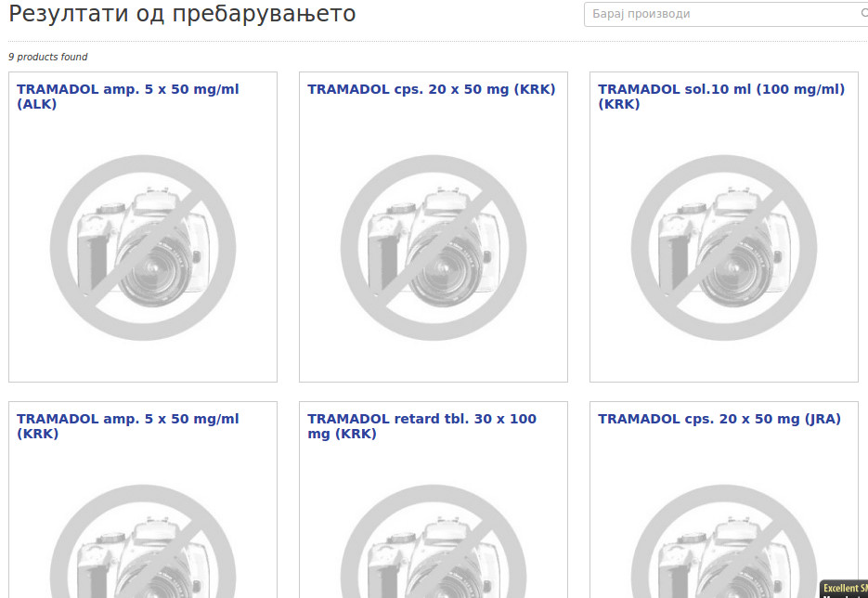868x598 pixels.
Task: Click the placeholder image for TRAMADOL retard tbl.
Action: pos(434,541)
